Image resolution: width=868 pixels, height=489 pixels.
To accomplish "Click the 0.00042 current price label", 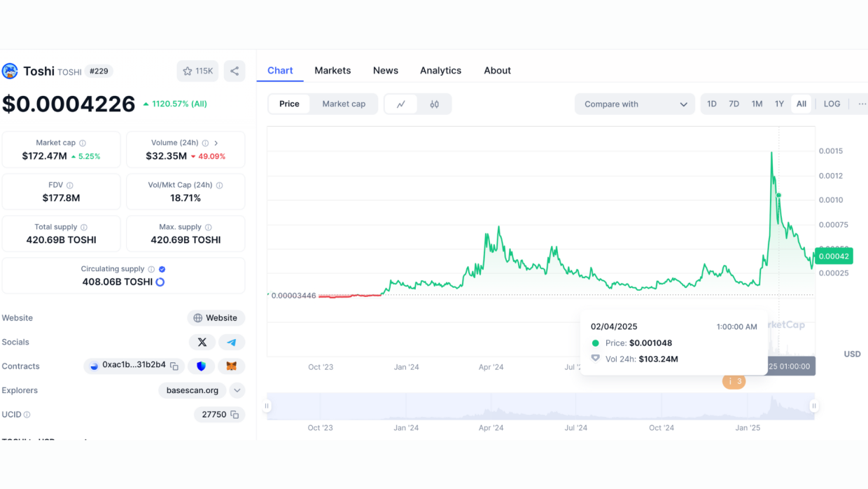I will pyautogui.click(x=834, y=256).
